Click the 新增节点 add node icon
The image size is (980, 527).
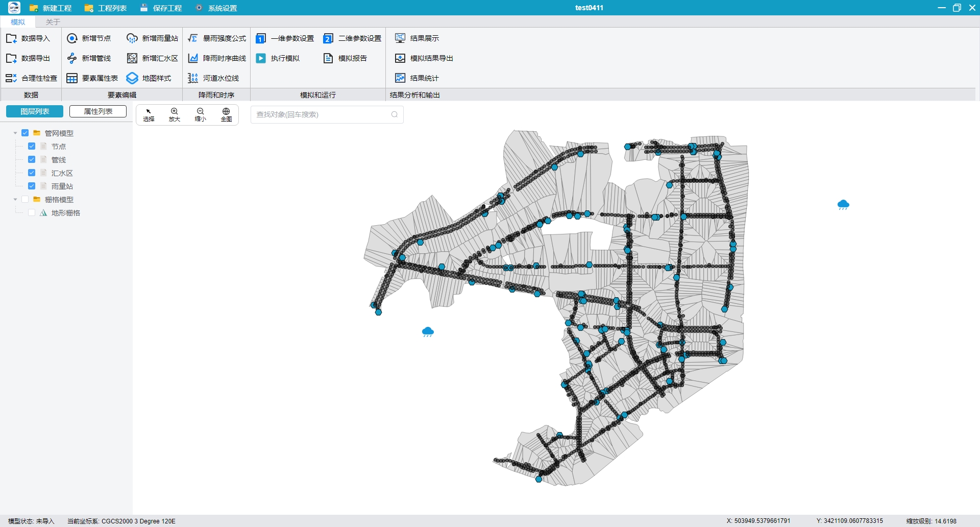click(x=72, y=38)
